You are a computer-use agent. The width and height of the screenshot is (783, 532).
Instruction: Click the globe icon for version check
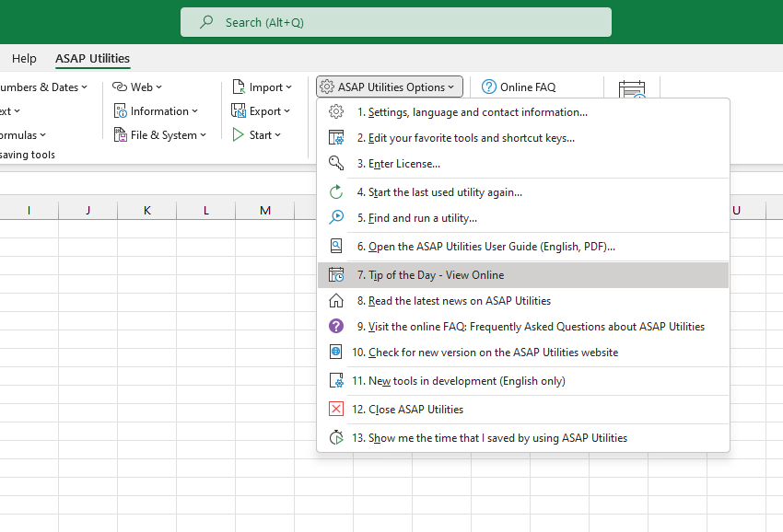point(336,352)
